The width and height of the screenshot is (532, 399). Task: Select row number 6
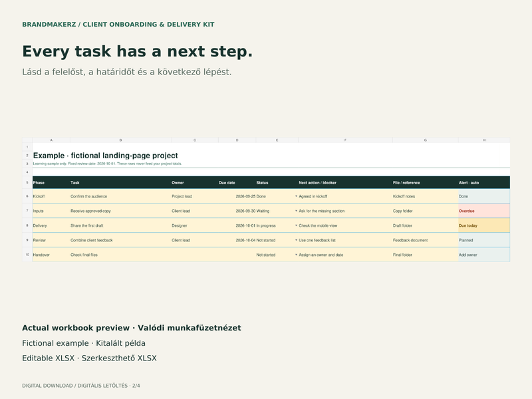coord(27,196)
